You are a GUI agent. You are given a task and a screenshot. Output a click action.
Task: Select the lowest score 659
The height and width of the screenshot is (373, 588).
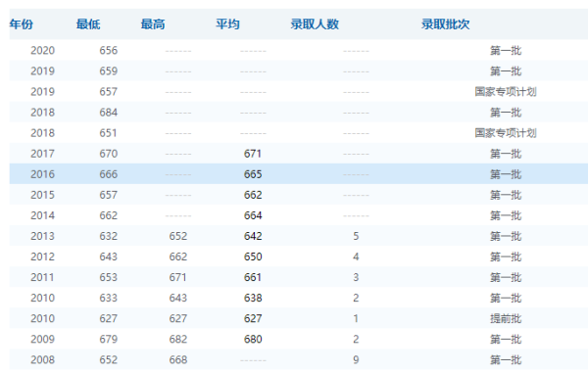click(x=109, y=70)
